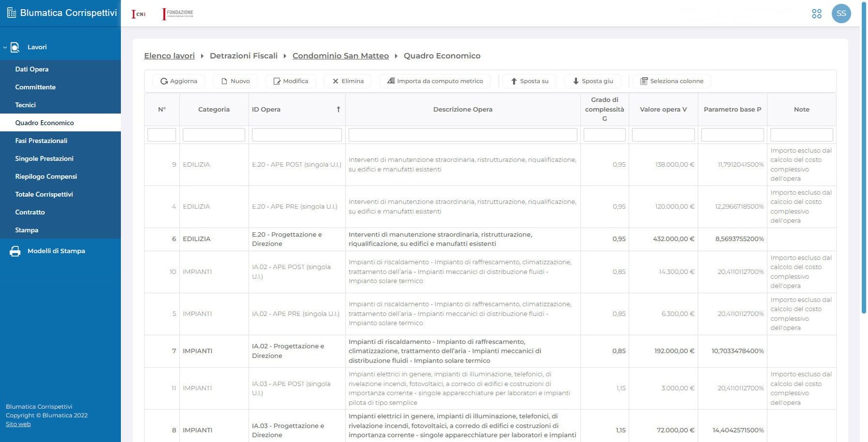
Task: Open Fasi Prestazionali in the sidebar
Action: [41, 140]
